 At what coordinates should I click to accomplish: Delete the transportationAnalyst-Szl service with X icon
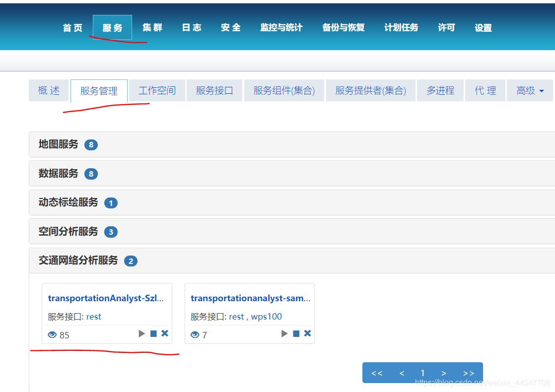click(x=165, y=333)
